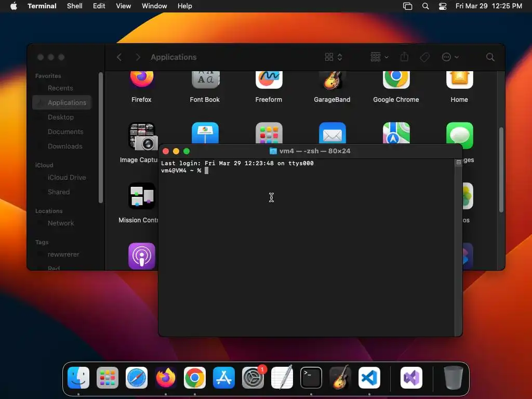532x399 pixels.
Task: Open Firefox from the Dock
Action: pos(166,378)
